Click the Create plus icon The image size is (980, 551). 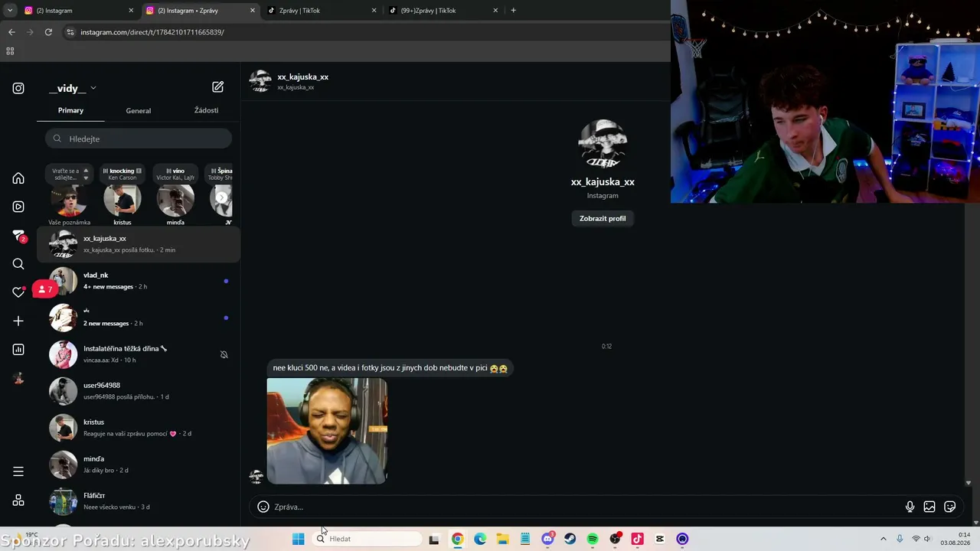point(18,321)
